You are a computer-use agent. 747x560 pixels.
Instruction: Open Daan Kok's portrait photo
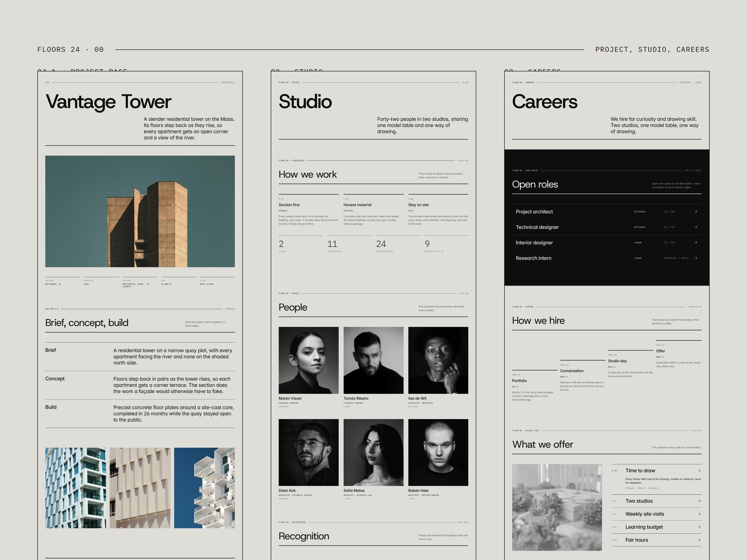pos(309,452)
